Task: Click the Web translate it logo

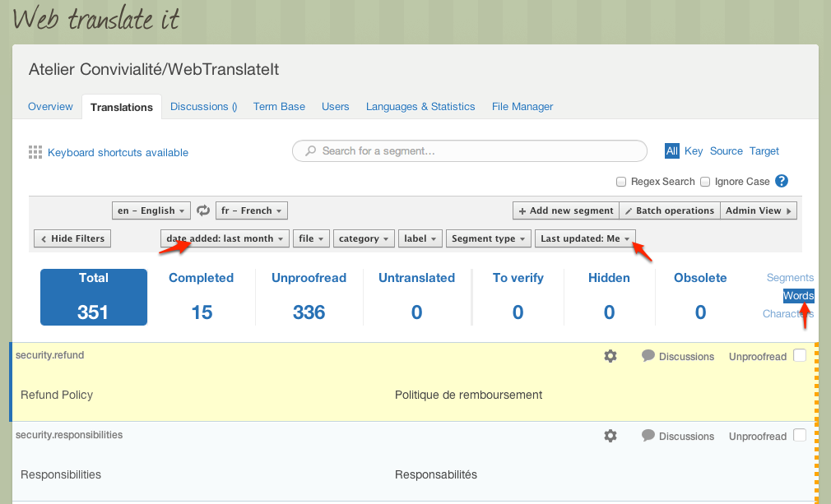Action: coord(96,19)
